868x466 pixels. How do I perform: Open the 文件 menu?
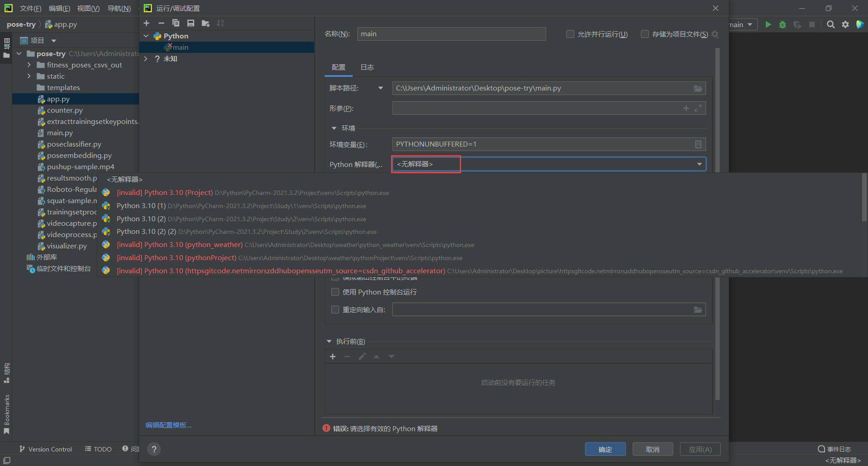tap(30, 9)
